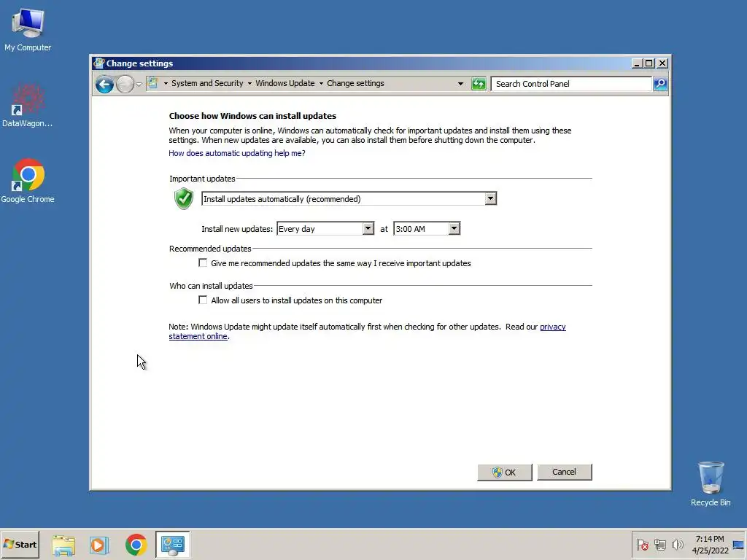Click inside the Search Control Panel field

click(571, 84)
